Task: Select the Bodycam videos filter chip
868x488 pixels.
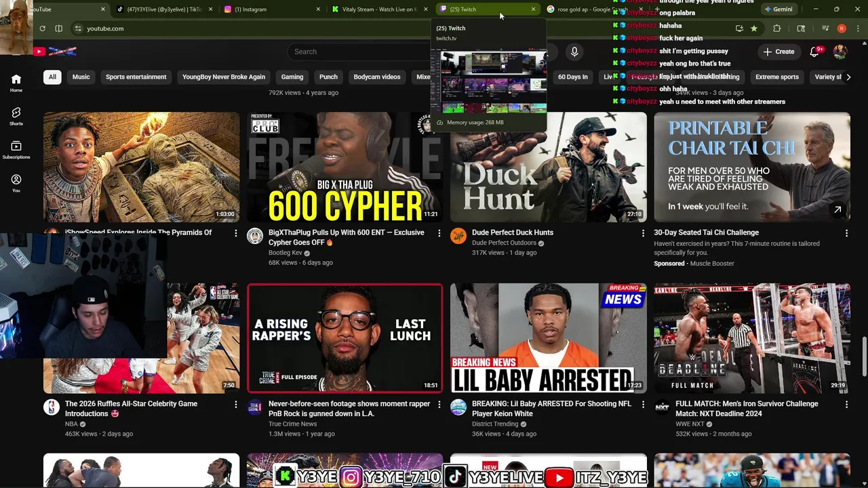Action: pyautogui.click(x=377, y=77)
